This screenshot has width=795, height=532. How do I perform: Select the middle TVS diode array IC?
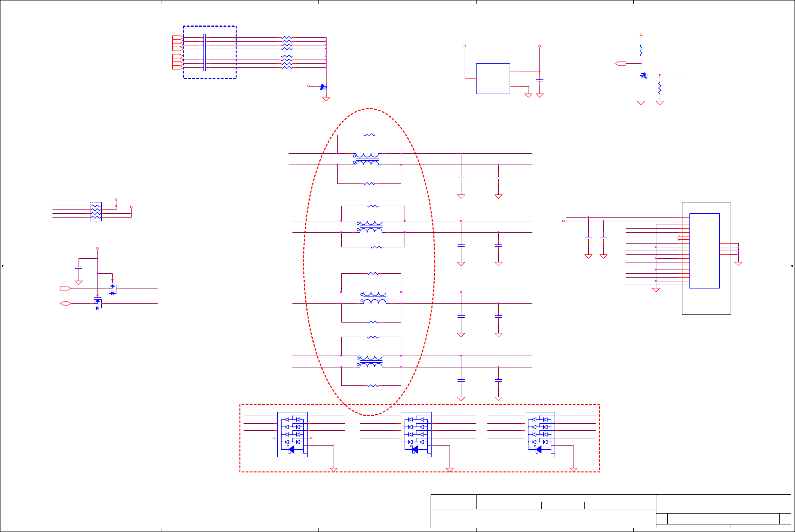tap(416, 435)
